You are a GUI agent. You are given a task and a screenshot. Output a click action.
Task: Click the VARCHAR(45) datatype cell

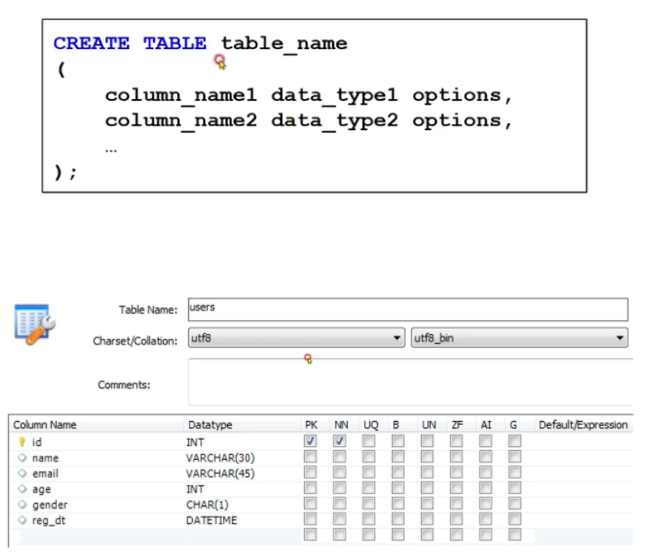pyautogui.click(x=220, y=473)
